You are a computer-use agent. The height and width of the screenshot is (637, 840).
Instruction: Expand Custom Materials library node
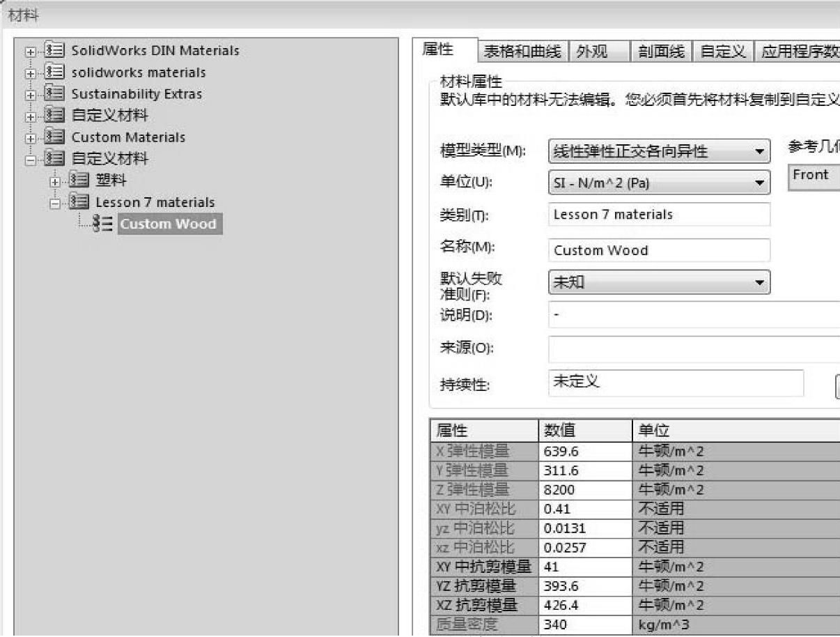pyautogui.click(x=30, y=138)
